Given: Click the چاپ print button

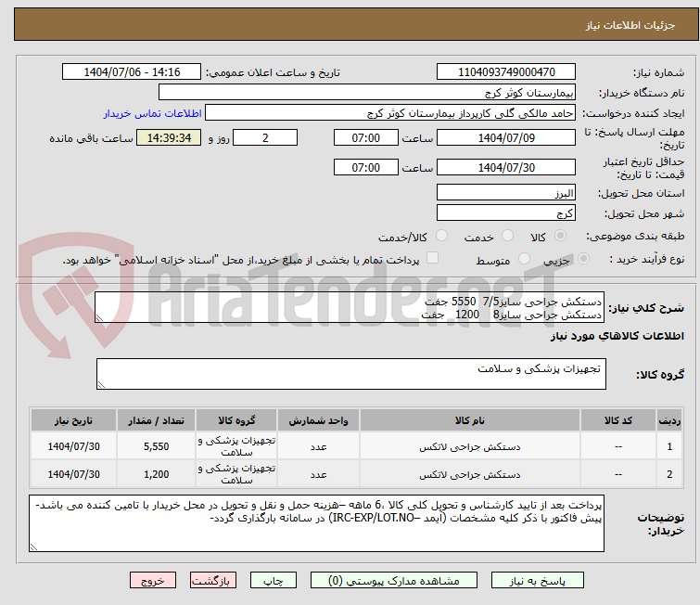Looking at the screenshot, I should tap(274, 581).
